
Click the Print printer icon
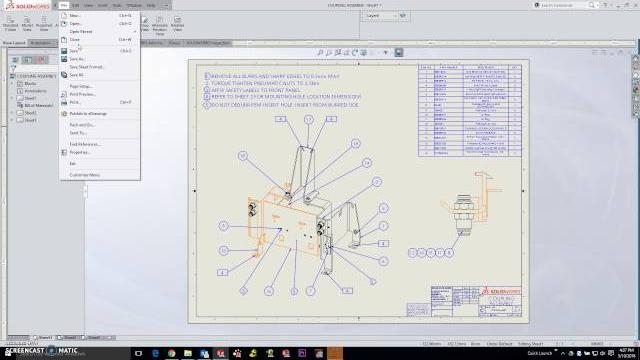point(64,102)
